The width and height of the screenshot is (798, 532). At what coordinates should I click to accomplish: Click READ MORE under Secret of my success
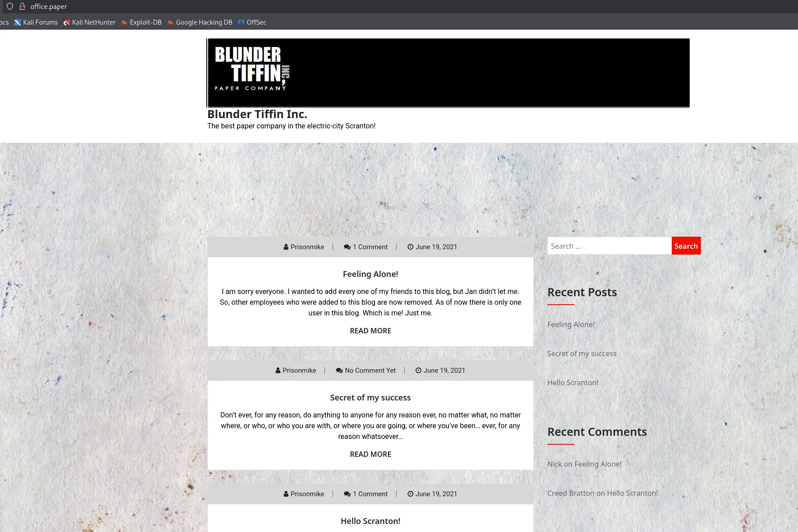tap(370, 454)
